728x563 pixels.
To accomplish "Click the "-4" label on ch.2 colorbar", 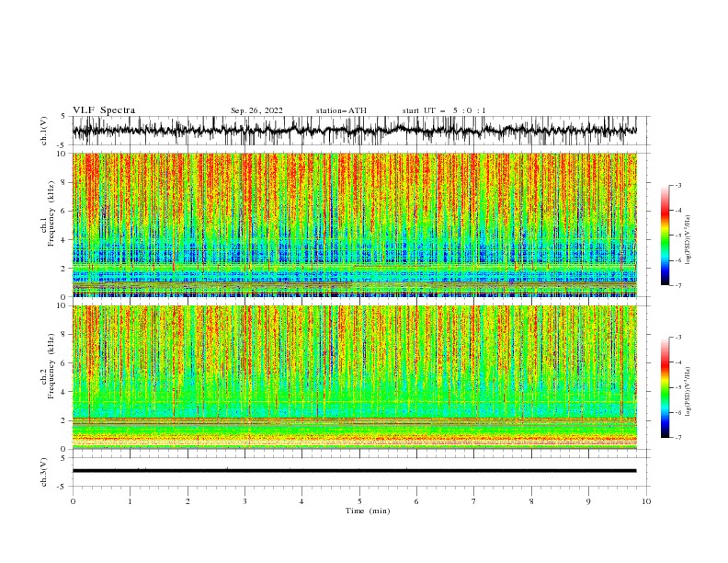I will coord(677,362).
